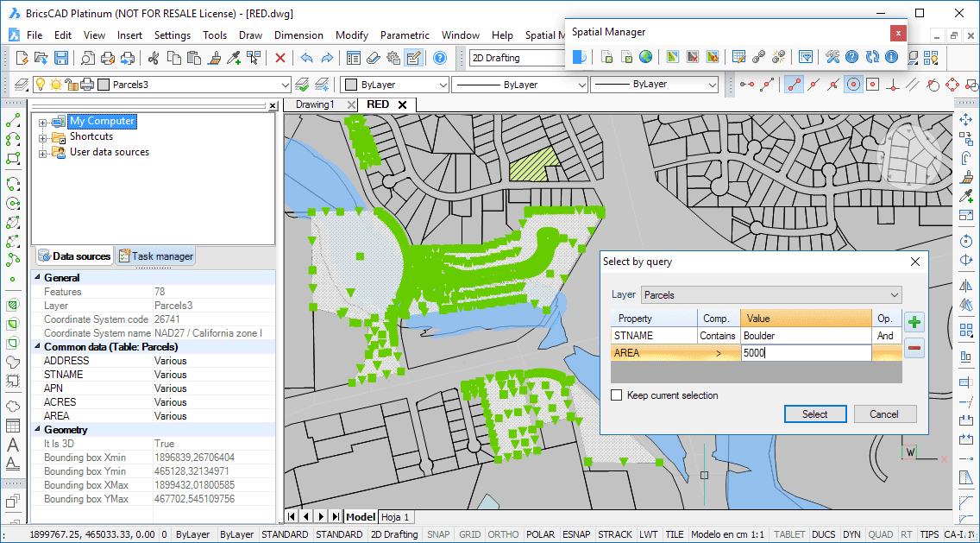Open the Dimension menu
The height and width of the screenshot is (543, 980).
pos(298,35)
